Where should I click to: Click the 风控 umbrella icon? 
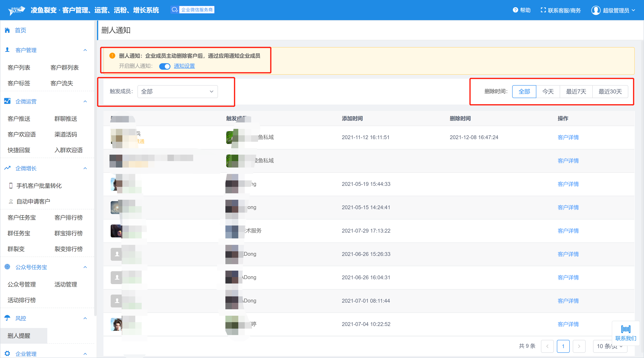(7, 318)
